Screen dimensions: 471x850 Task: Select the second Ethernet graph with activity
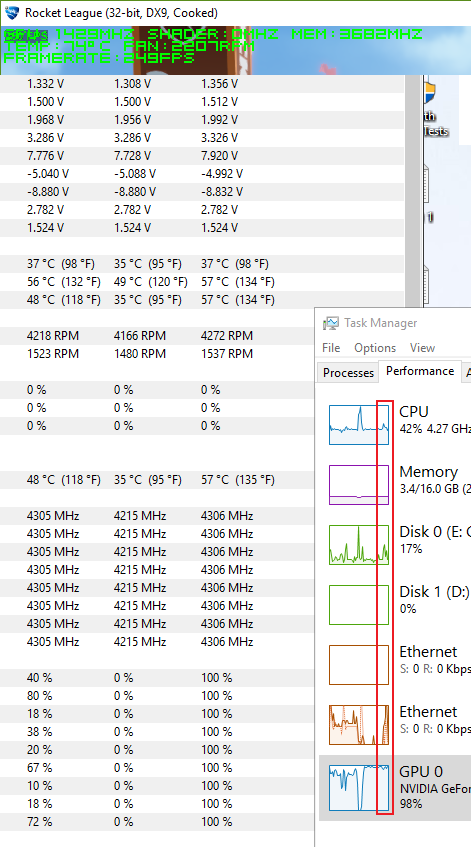(x=359, y=725)
